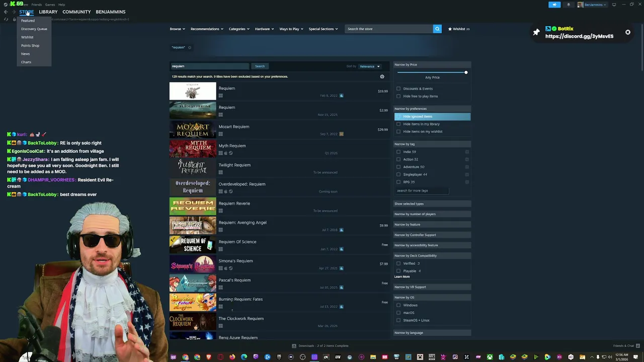Adjust the Any Price slider handle
The height and width of the screenshot is (362, 644).
[466, 72]
